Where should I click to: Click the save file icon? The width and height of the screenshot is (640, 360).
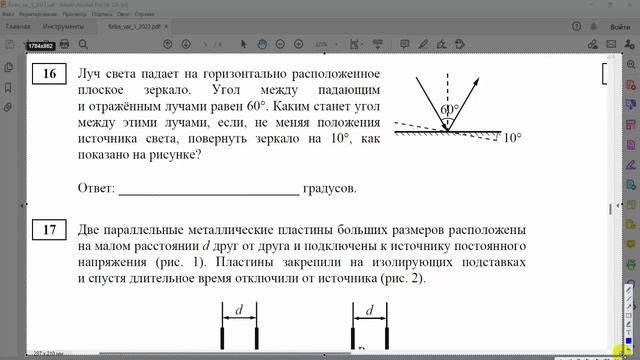(9, 44)
